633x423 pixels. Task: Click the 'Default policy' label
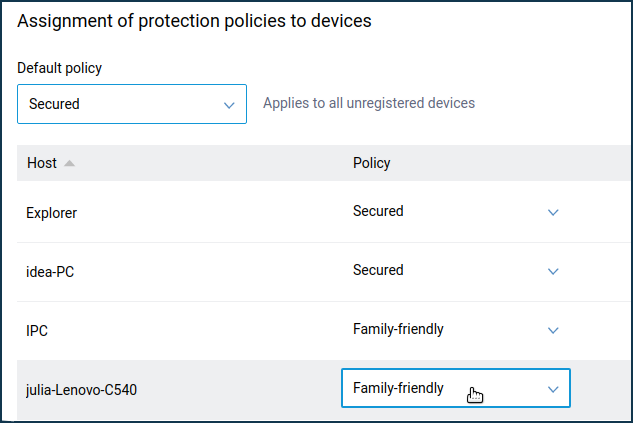59,68
